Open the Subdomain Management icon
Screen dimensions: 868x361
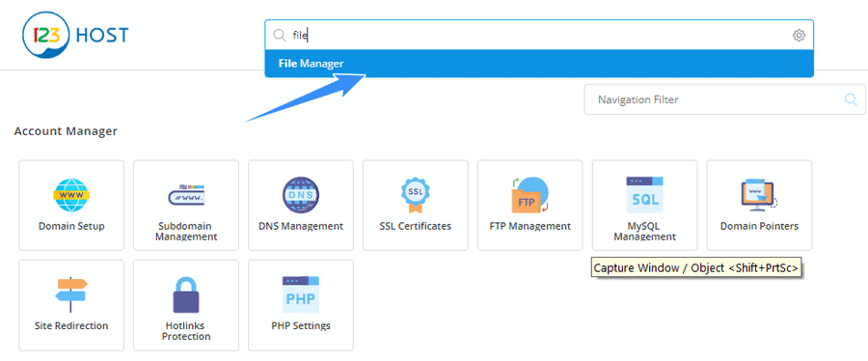[x=186, y=195]
